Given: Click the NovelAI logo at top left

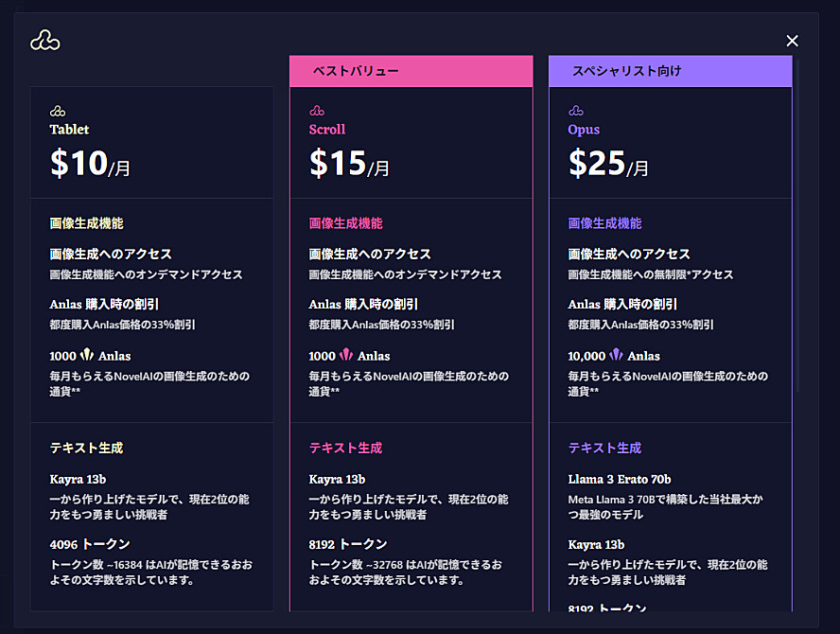Looking at the screenshot, I should 45,40.
